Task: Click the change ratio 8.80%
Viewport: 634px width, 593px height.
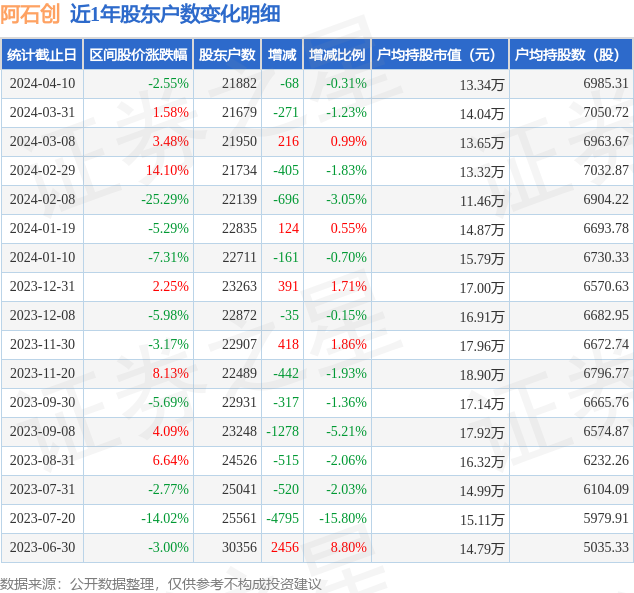Action: (x=349, y=547)
